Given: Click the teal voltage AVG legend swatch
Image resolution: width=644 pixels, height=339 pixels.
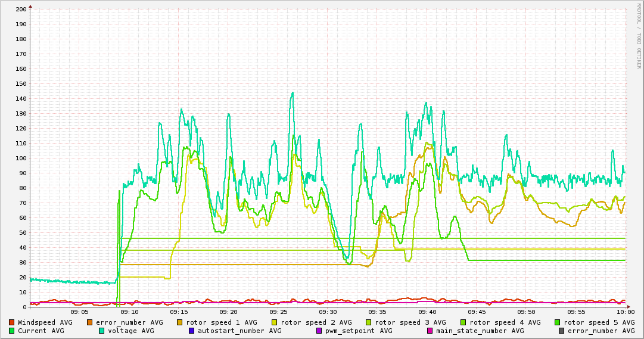Looking at the screenshot, I should (x=102, y=331).
